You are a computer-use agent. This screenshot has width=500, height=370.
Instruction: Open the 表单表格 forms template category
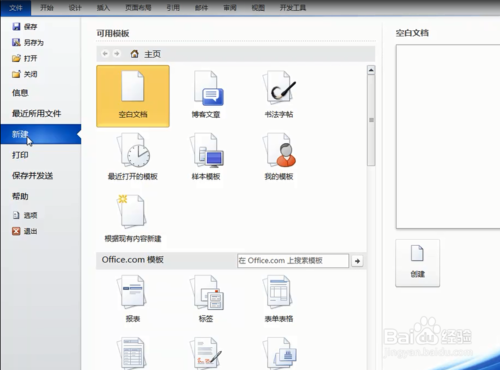(279, 299)
